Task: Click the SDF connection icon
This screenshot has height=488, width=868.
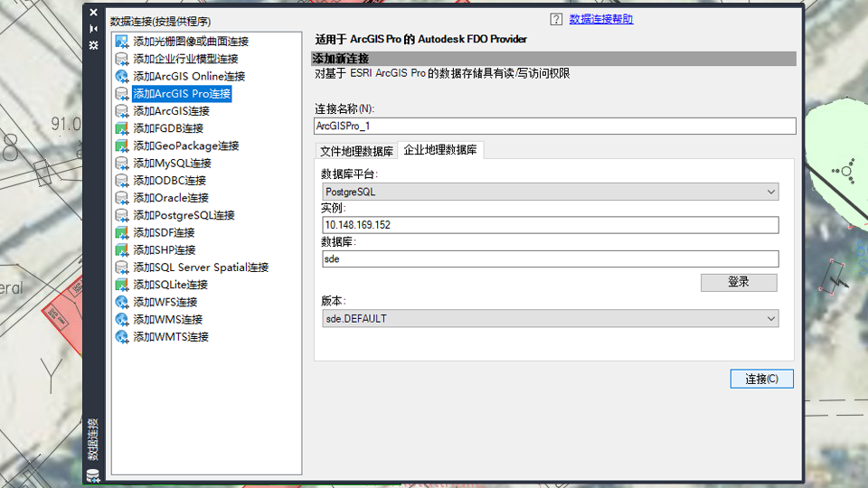Action: (122, 232)
